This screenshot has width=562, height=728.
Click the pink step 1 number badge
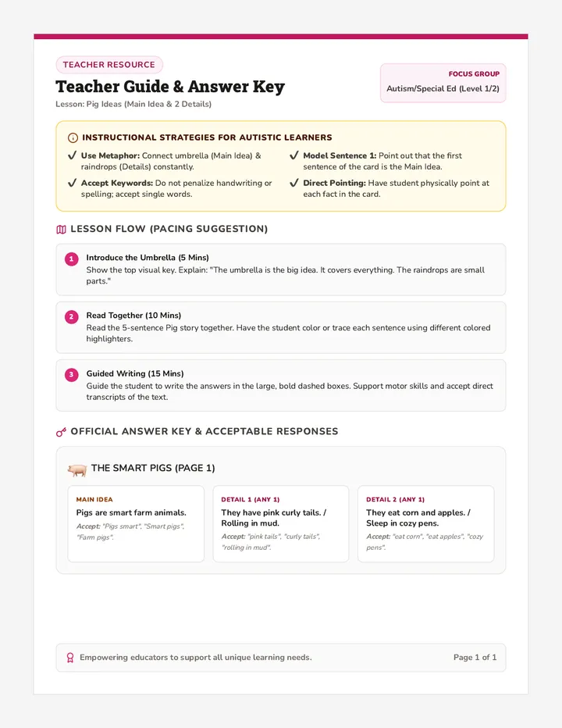[x=72, y=259]
